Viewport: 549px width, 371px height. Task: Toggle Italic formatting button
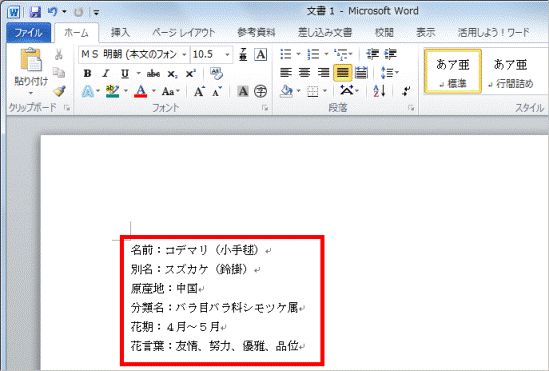105,74
